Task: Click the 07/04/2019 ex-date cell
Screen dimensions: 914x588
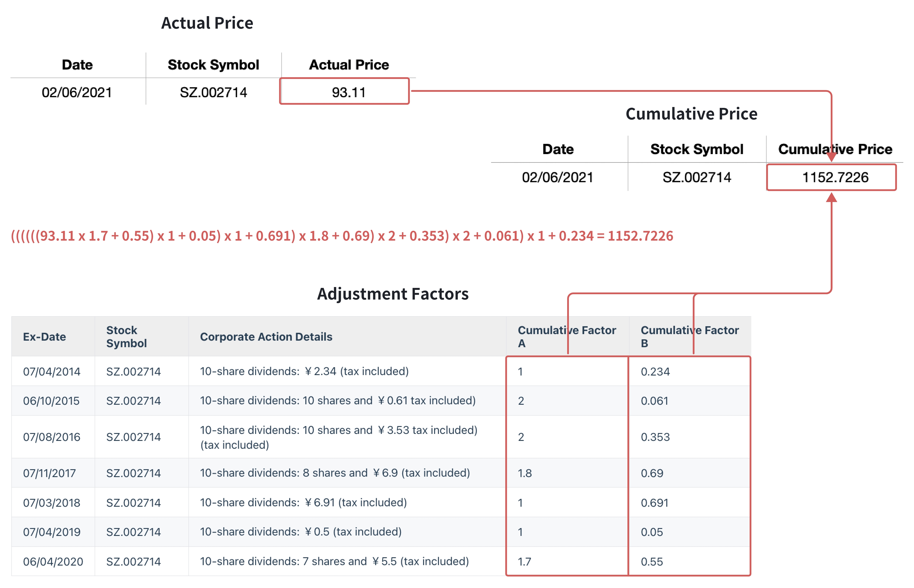Action: click(x=51, y=532)
